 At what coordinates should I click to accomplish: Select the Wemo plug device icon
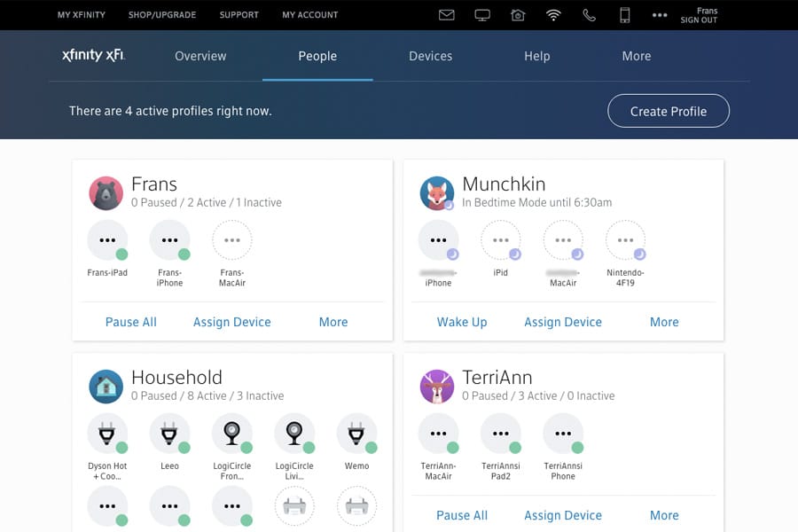pyautogui.click(x=356, y=434)
